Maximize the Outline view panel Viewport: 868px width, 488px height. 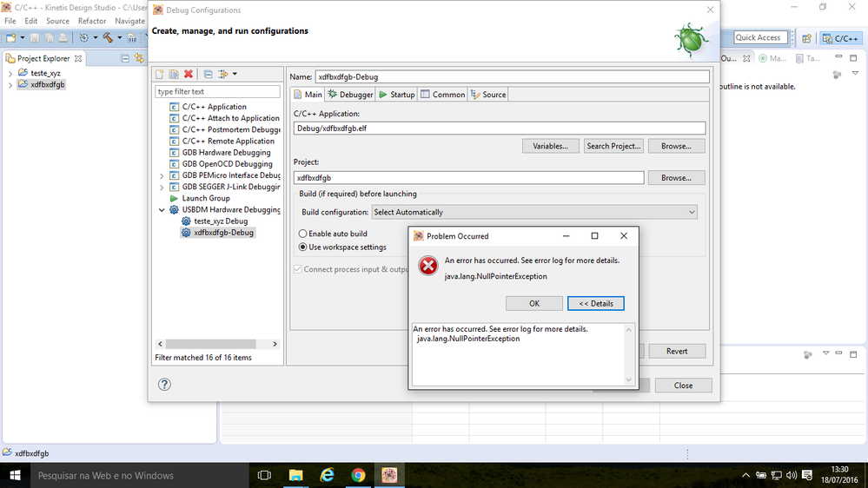coord(853,57)
